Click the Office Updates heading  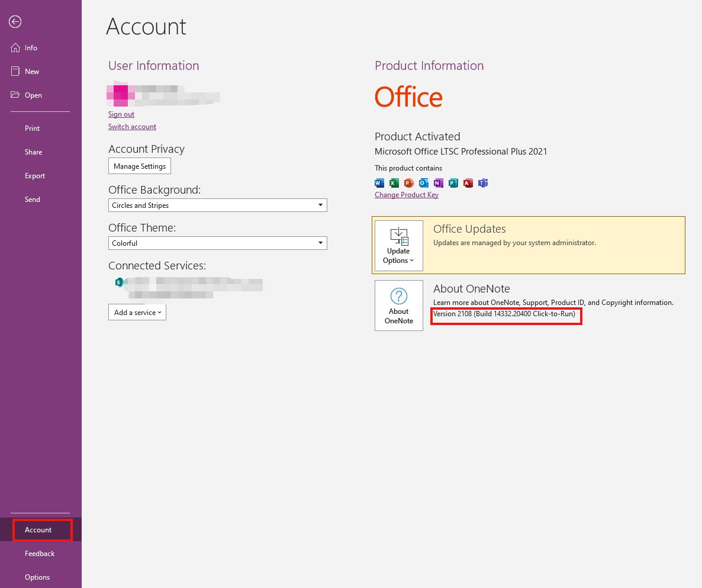point(469,229)
